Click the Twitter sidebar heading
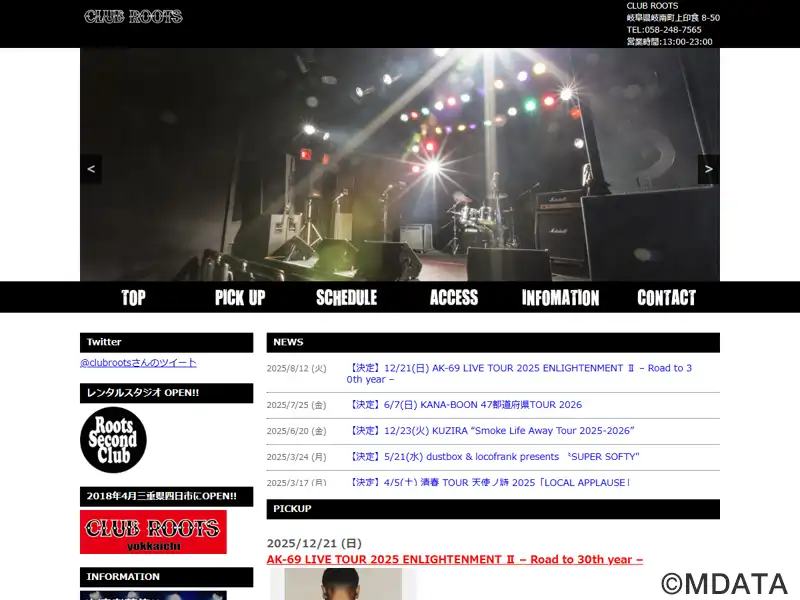 166,342
